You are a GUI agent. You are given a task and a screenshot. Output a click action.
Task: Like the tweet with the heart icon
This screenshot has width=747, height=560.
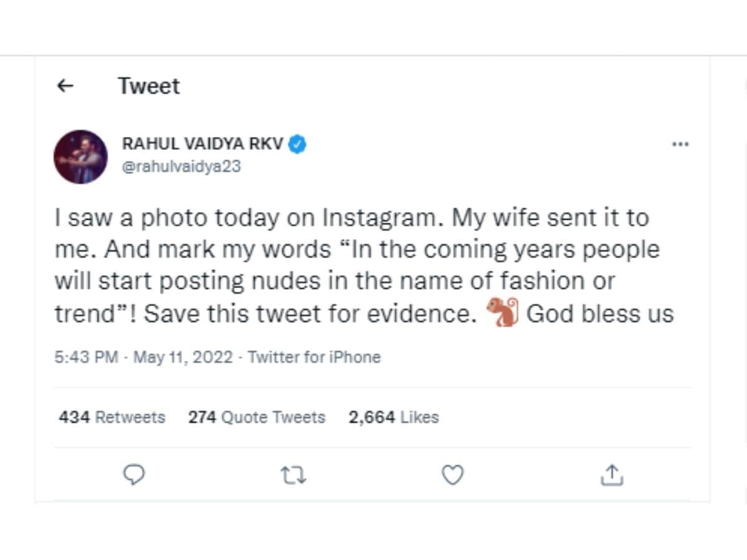coord(453,475)
